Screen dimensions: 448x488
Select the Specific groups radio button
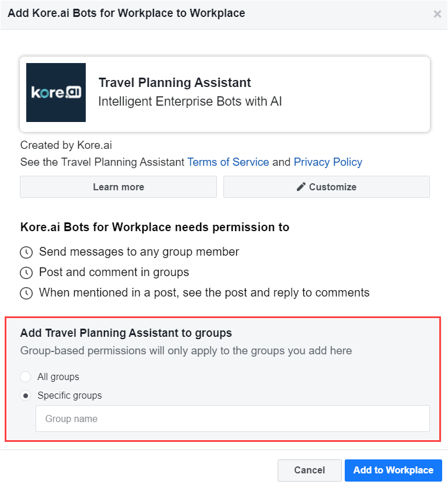click(26, 395)
